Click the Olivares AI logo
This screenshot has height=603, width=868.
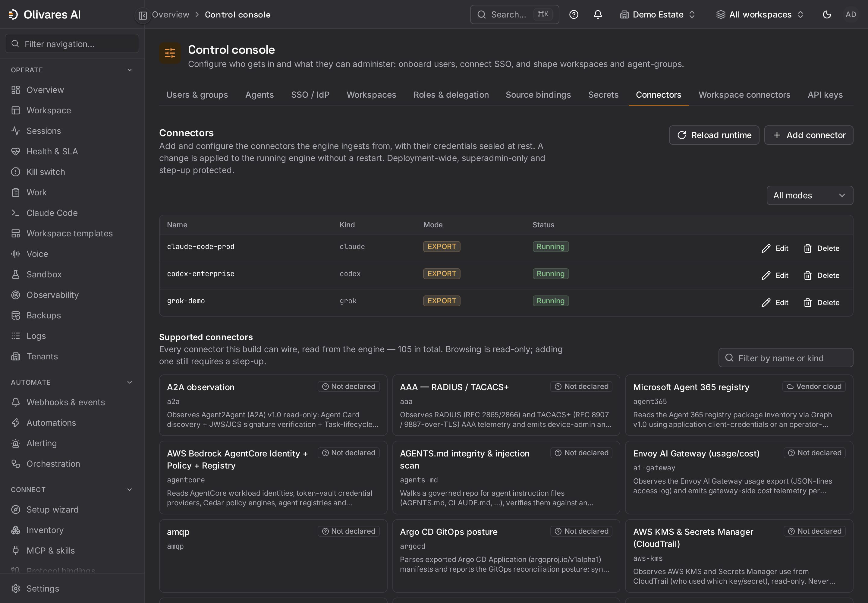pyautogui.click(x=45, y=14)
